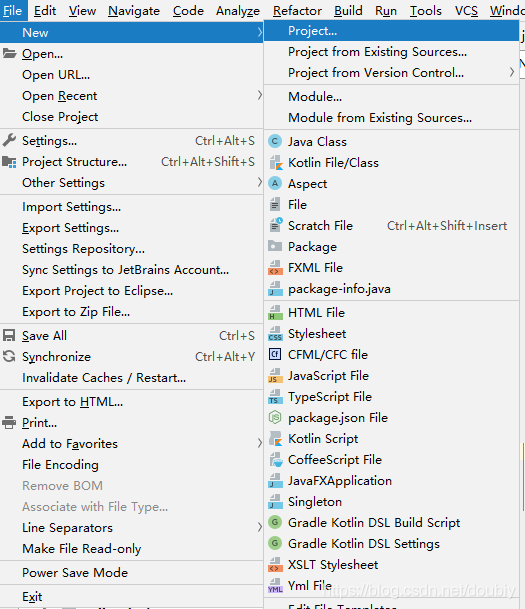This screenshot has width=525, height=609.
Task: Expand the Project from Version Control submenu arrow
Action: [x=512, y=73]
